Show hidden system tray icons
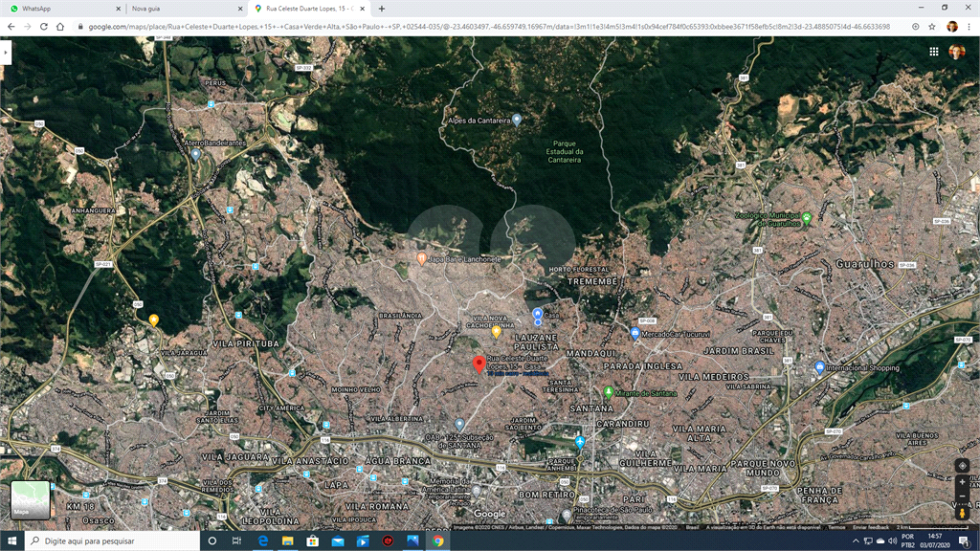Screen dimensions: 980x551 pos(854,541)
